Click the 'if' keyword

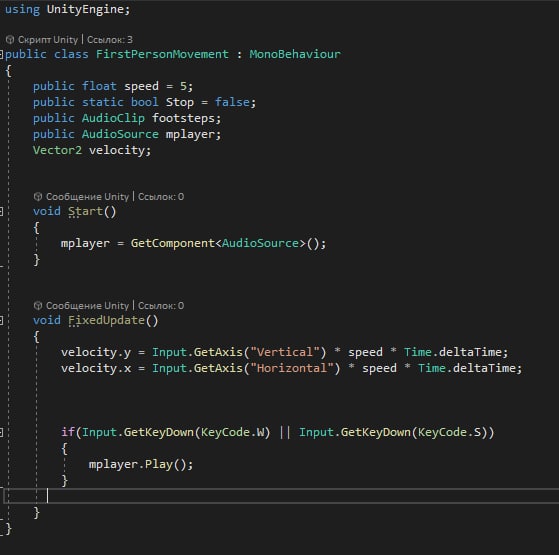68,432
